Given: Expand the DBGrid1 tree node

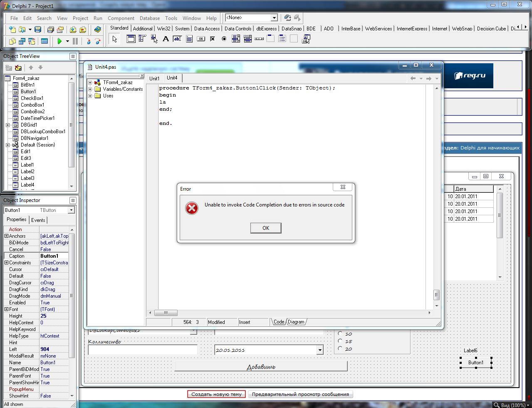Looking at the screenshot, I should [7, 125].
